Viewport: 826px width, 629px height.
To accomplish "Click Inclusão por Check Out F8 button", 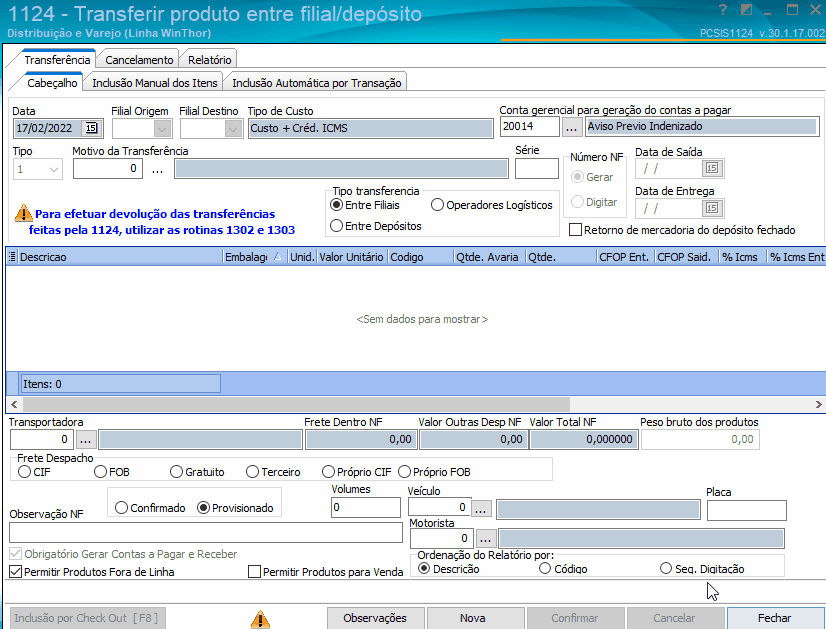I will (x=86, y=618).
